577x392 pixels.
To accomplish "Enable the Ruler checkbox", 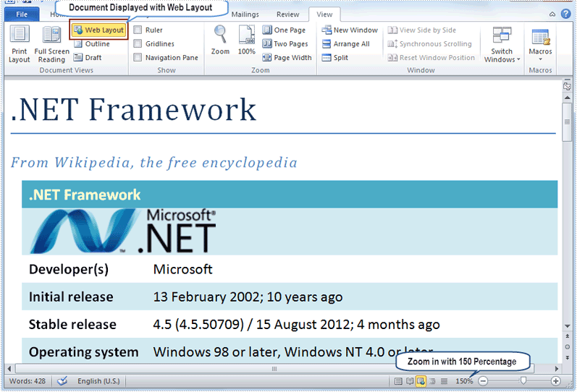I will [138, 30].
